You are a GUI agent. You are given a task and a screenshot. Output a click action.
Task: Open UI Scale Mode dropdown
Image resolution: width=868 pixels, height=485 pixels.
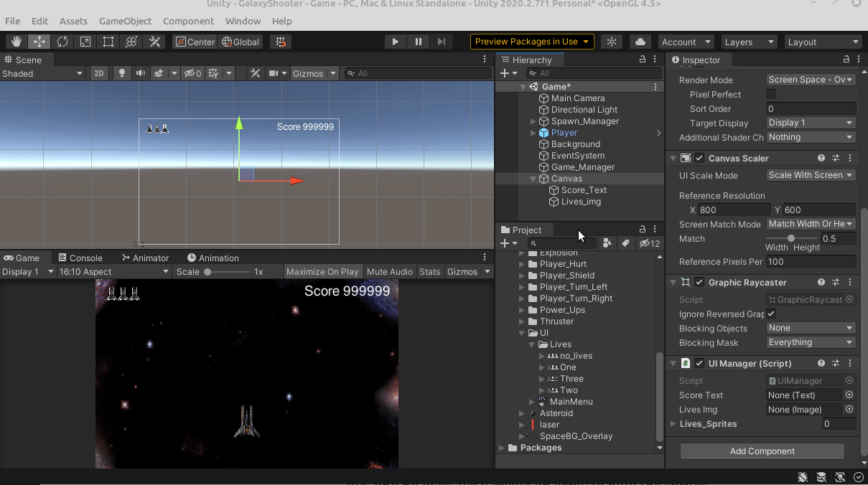tap(811, 175)
